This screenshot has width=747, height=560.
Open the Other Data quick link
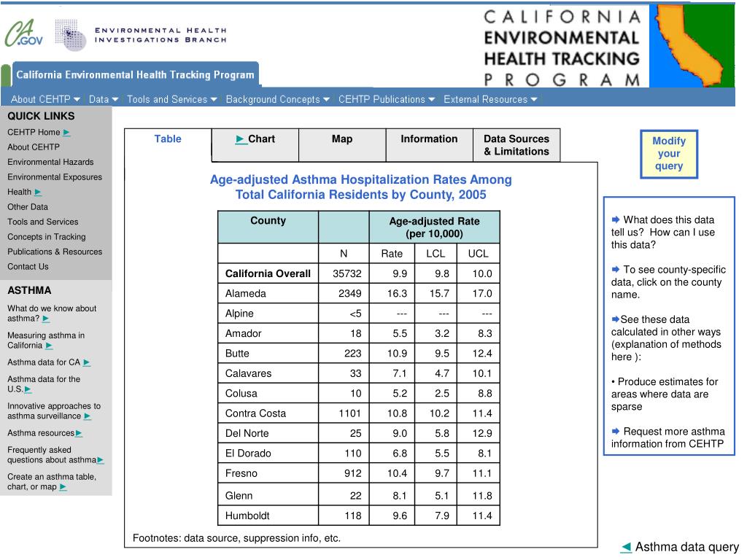tap(28, 207)
